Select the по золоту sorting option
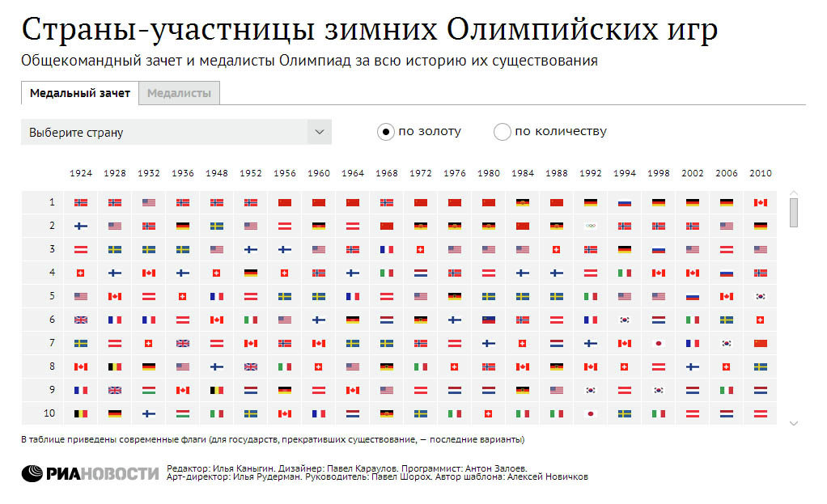Screen dimensions: 827x504 [x=385, y=132]
